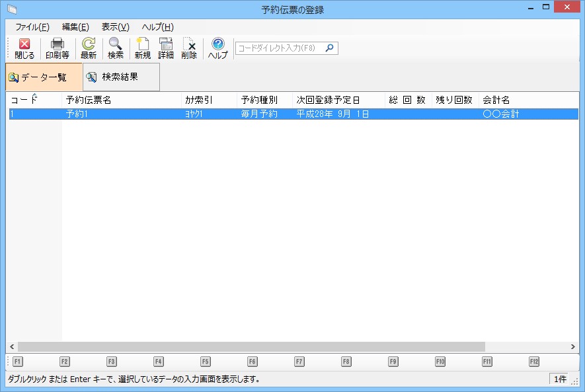This screenshot has width=585, height=392.
Task: Open the ファイル(F) menu
Action: (32, 27)
